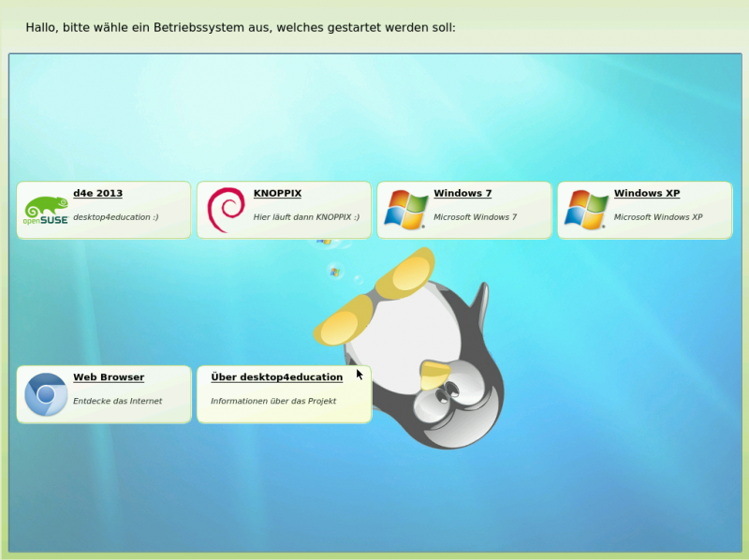Click the Chromium Web Browser icon
Screen dimensions: 749x560
[x=46, y=394]
